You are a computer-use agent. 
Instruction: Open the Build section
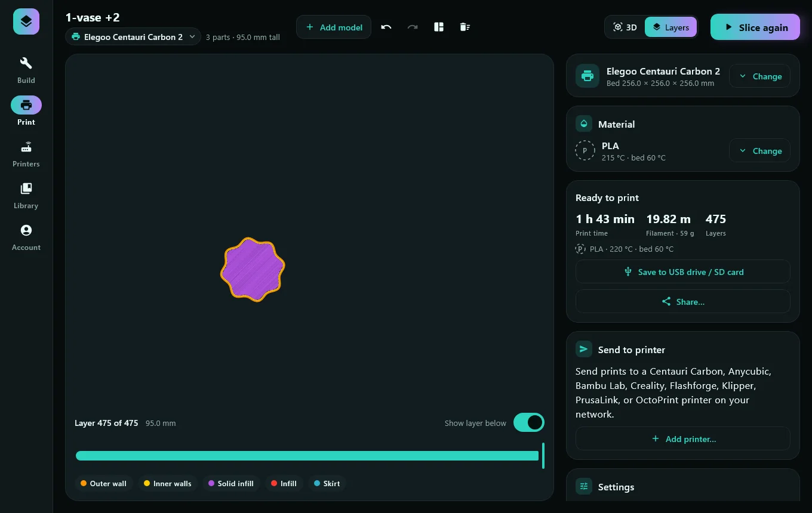click(26, 70)
